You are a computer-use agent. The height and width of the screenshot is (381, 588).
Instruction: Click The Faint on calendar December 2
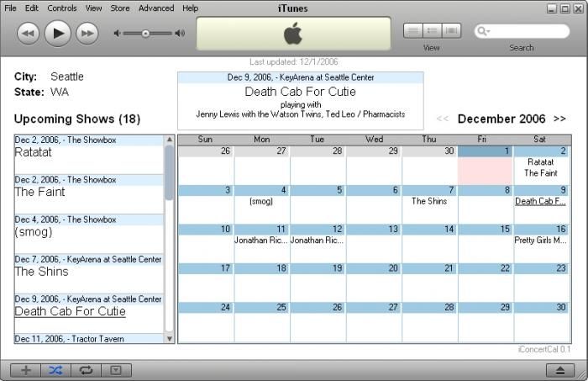coord(540,173)
